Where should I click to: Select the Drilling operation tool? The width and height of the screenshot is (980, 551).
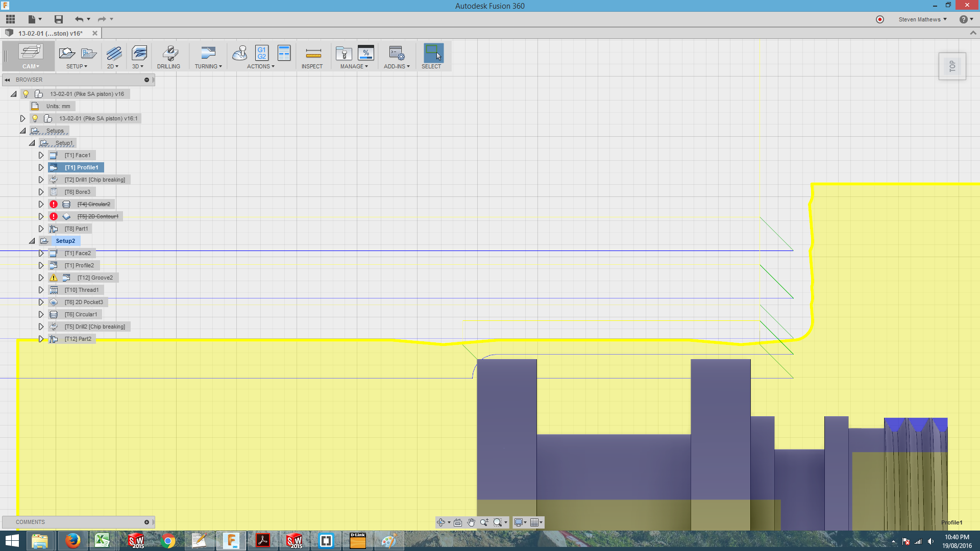(x=169, y=56)
